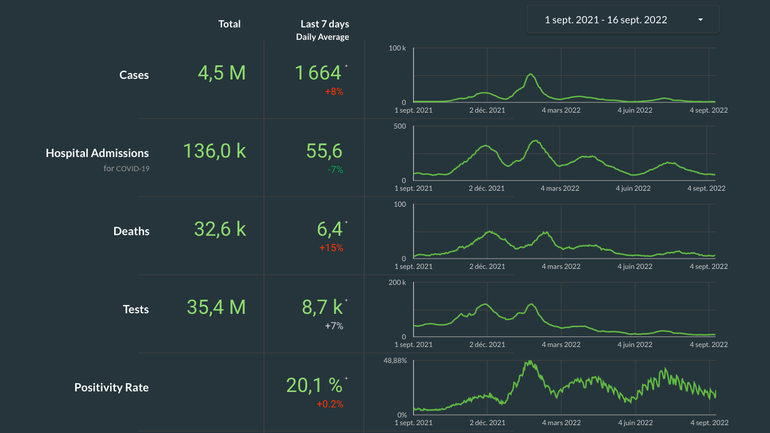Select the 4,5 M total cases value
Image resolution: width=770 pixels, height=433 pixels.
click(x=219, y=74)
